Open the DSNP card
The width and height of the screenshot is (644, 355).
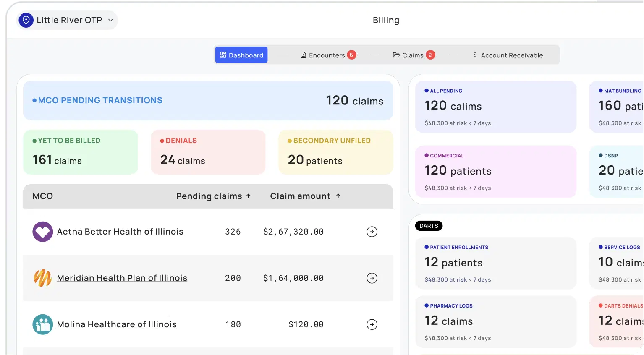pos(616,172)
